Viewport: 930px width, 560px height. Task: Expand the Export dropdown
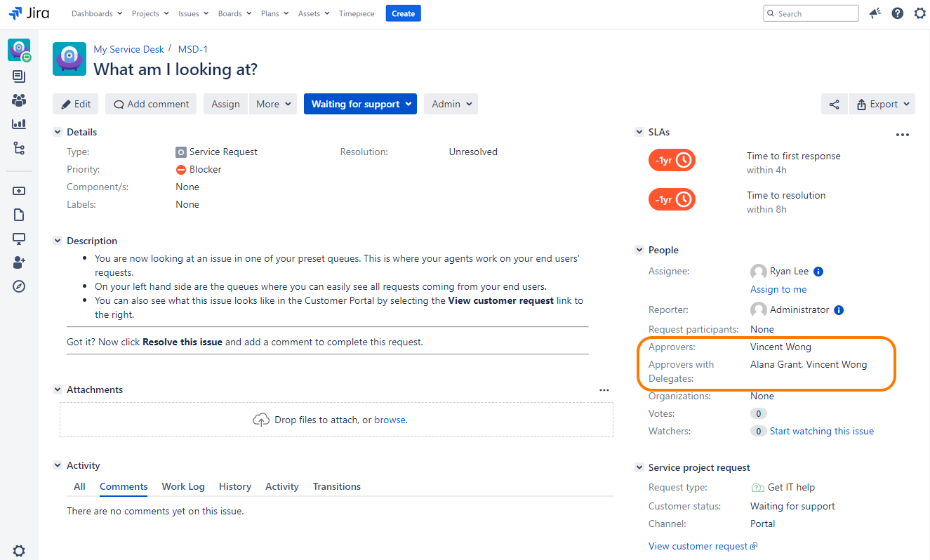[882, 104]
